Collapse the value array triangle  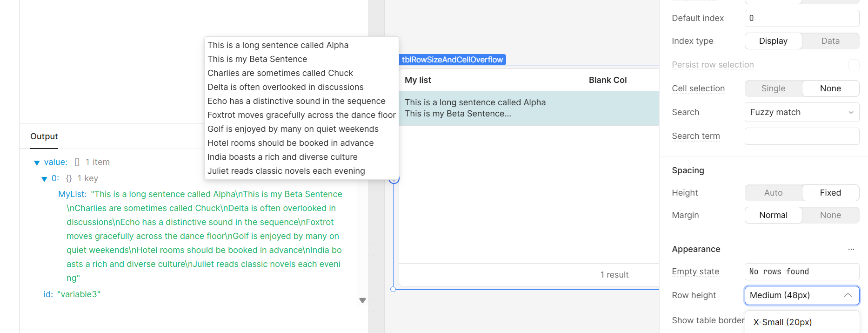point(37,163)
